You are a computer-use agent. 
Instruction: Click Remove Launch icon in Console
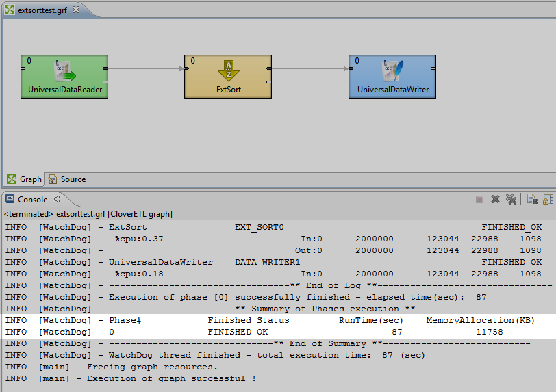tap(495, 200)
